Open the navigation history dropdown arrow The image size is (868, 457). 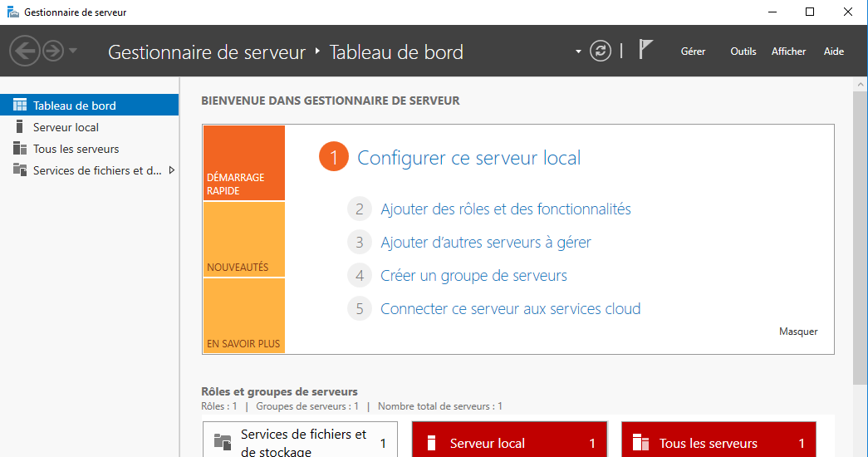click(73, 51)
